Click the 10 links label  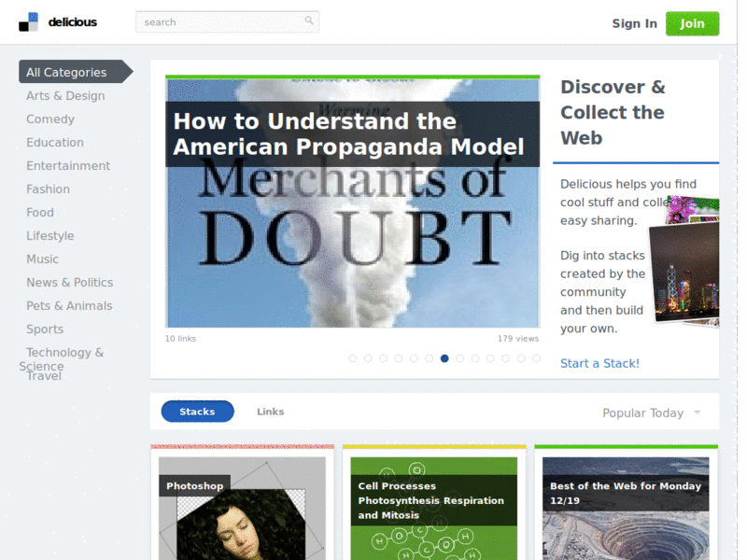(x=180, y=339)
